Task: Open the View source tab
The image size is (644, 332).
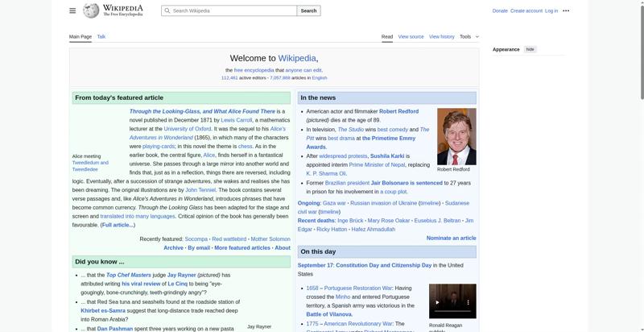Action: [x=411, y=36]
